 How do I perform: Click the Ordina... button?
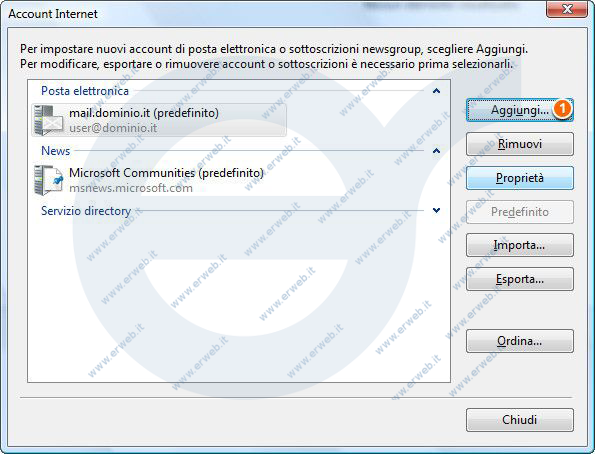tap(519, 341)
